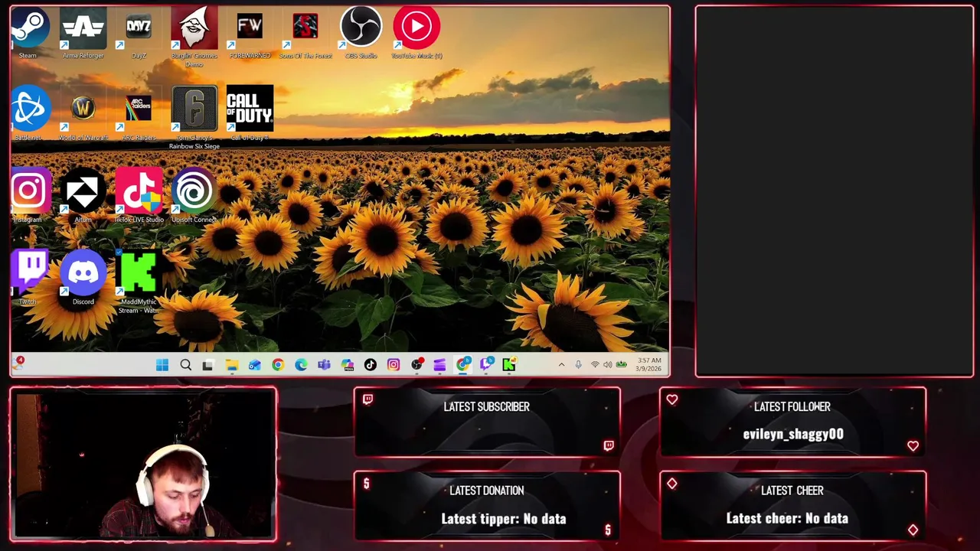
Task: Select the Call of Duty desktop icon
Action: (250, 113)
